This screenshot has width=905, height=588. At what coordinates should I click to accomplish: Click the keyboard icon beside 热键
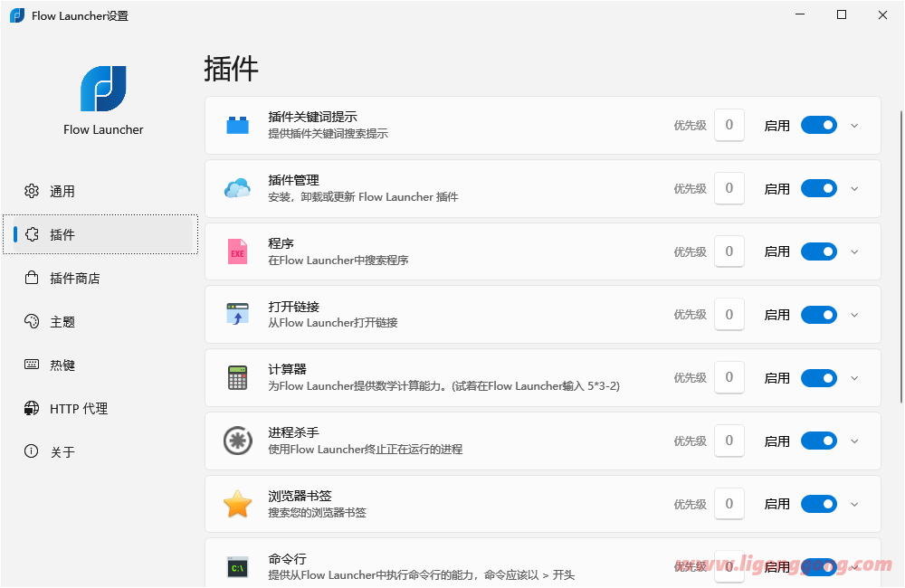click(32, 365)
